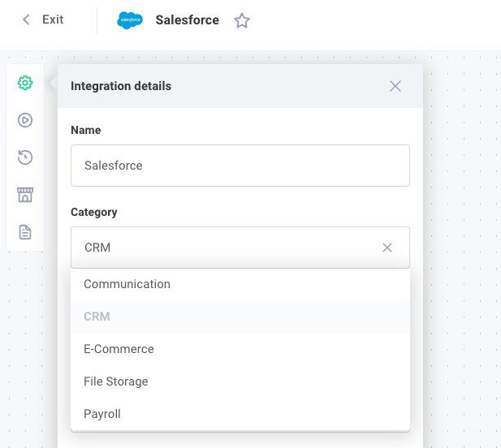The height and width of the screenshot is (448, 501).
Task: Click the Salesforce title text in header
Action: pyautogui.click(x=187, y=20)
